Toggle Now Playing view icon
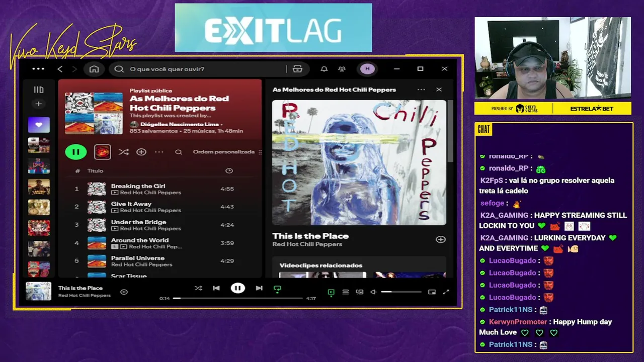 pyautogui.click(x=331, y=292)
